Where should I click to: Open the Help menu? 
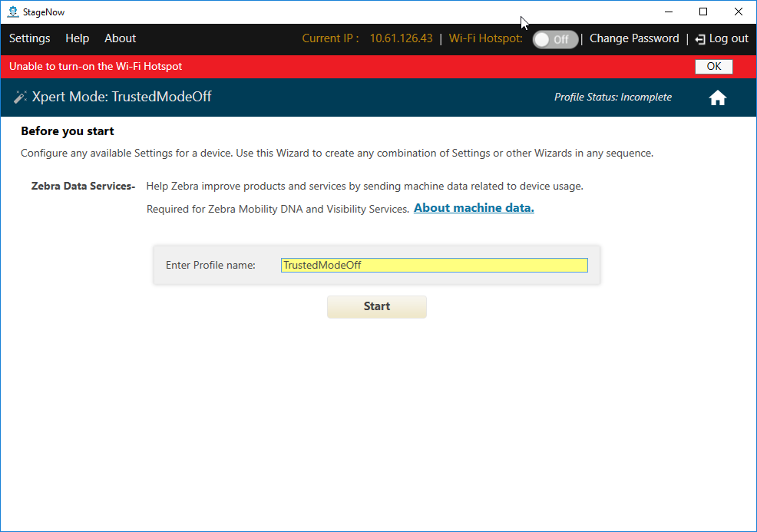click(x=77, y=38)
